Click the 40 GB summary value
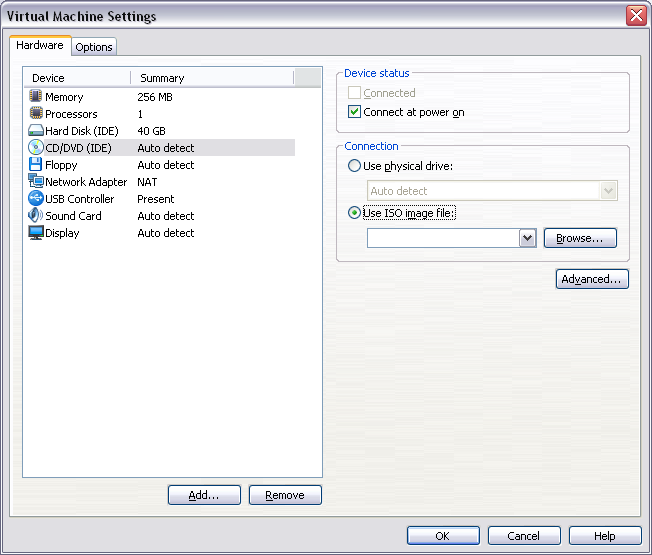Image resolution: width=652 pixels, height=555 pixels. click(151, 131)
